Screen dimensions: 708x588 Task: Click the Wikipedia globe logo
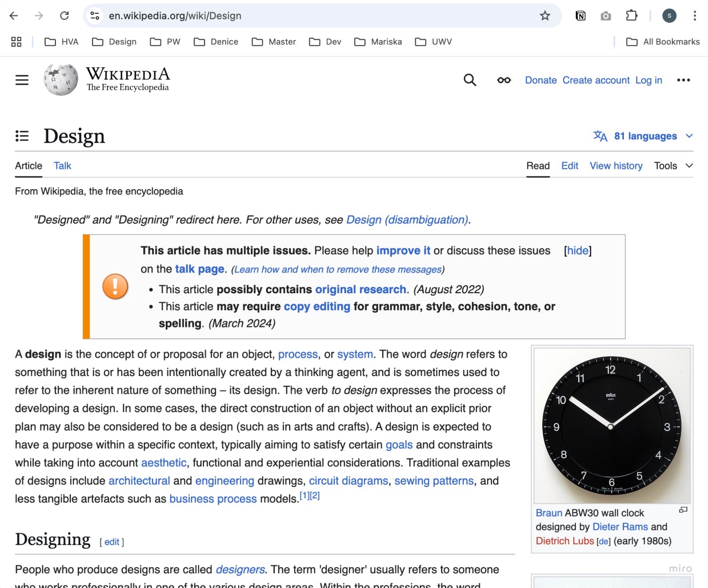click(61, 80)
